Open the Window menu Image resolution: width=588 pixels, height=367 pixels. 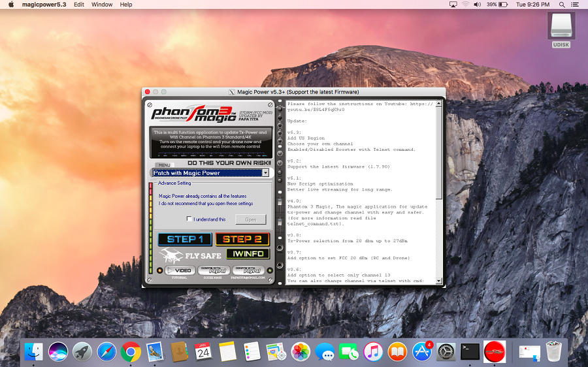tap(102, 5)
